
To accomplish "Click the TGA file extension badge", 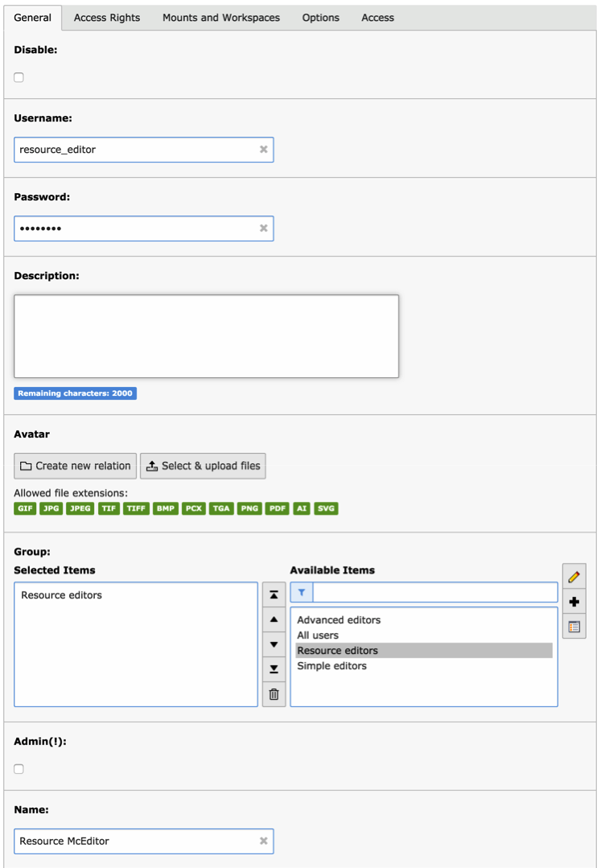I will pyautogui.click(x=221, y=508).
